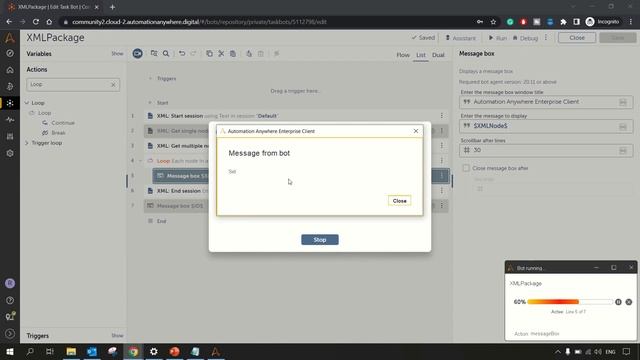Click the message box window title field

546,102
